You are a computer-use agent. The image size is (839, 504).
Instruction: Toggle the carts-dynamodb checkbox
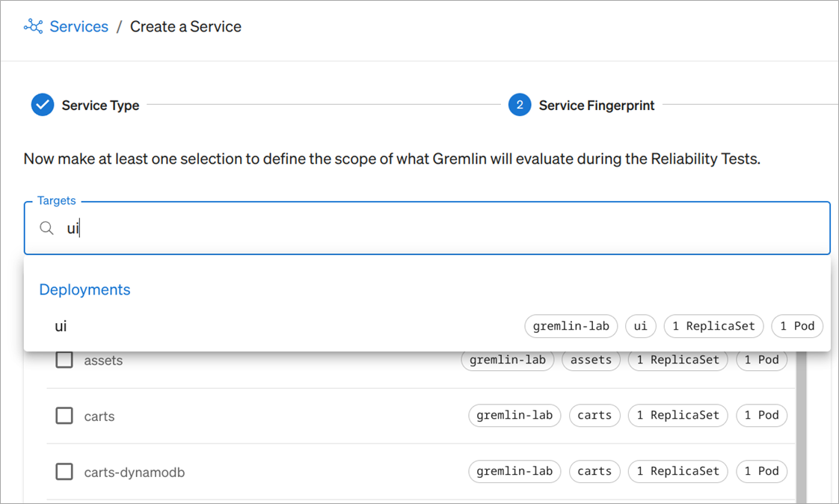(x=64, y=472)
